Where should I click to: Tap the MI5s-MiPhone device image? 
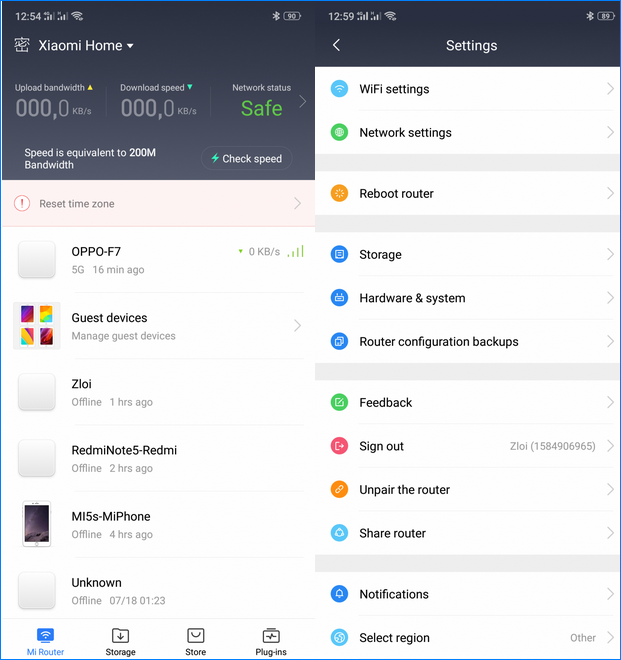[x=37, y=523]
